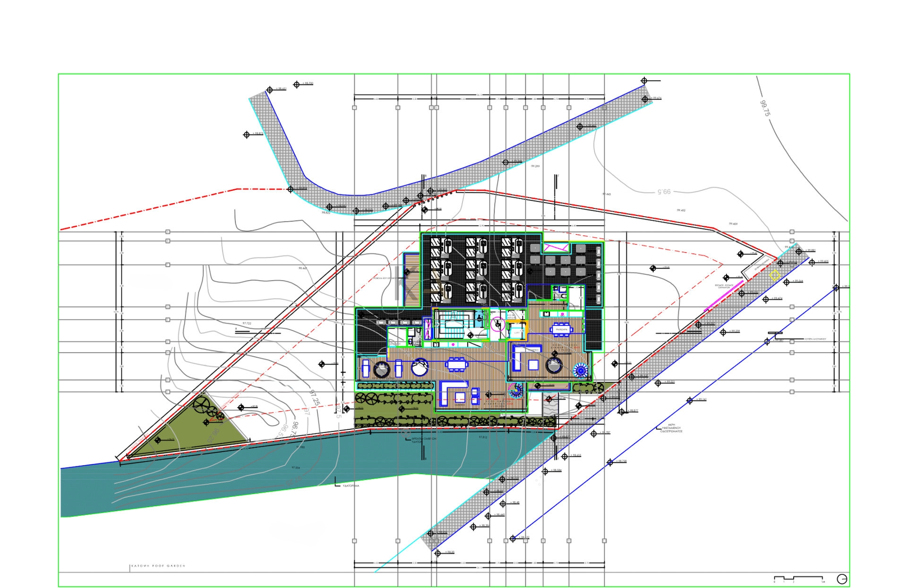The height and width of the screenshot is (588, 907).
Task: Click the light-blue spiral staircase on right terrace
Action: [581, 370]
